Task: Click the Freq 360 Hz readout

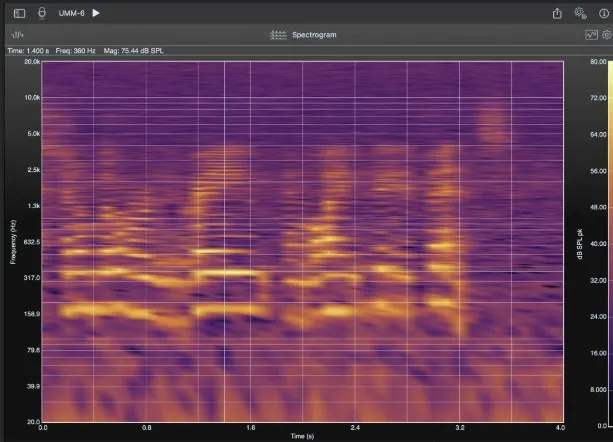Action: (75, 51)
